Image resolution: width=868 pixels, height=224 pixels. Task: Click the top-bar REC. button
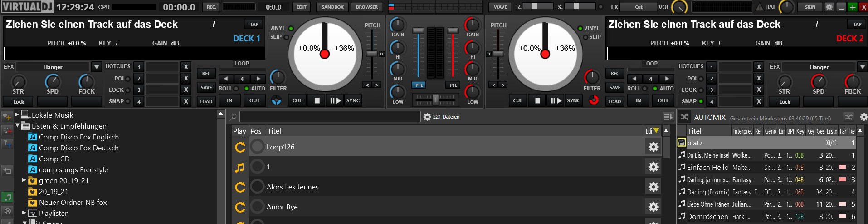click(211, 7)
